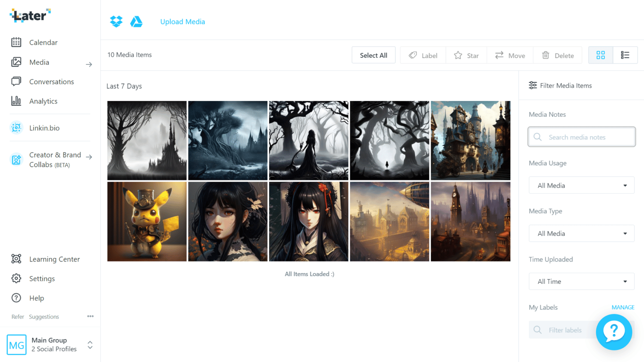Select the golden airship city thumbnail
The width and height of the screenshot is (644, 362).
[389, 222]
